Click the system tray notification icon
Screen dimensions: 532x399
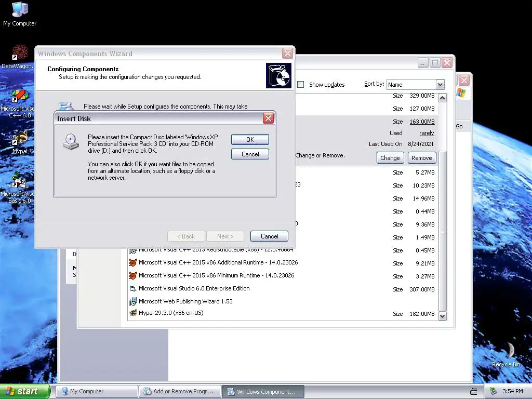pyautogui.click(x=494, y=391)
